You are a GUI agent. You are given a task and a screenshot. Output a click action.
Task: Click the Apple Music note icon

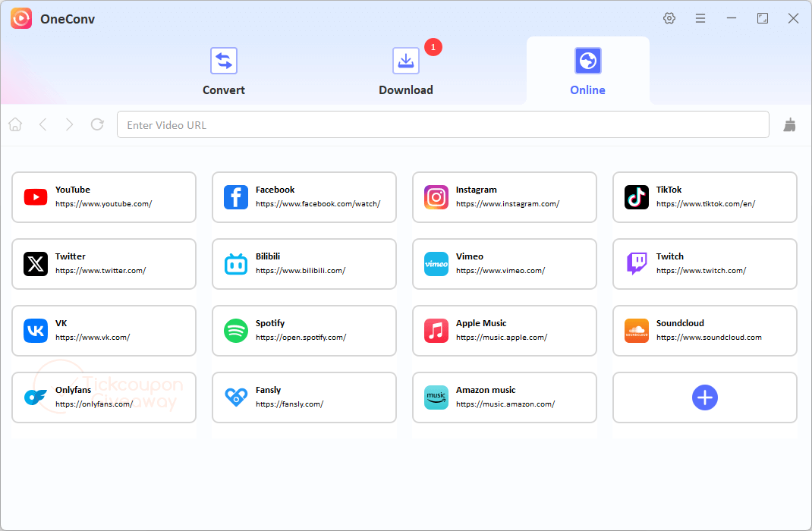pos(436,331)
